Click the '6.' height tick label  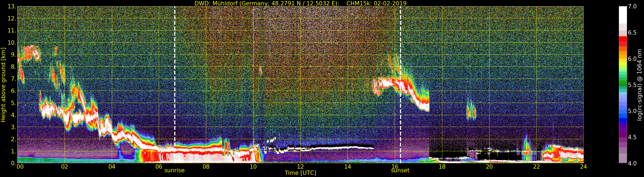coord(13,91)
